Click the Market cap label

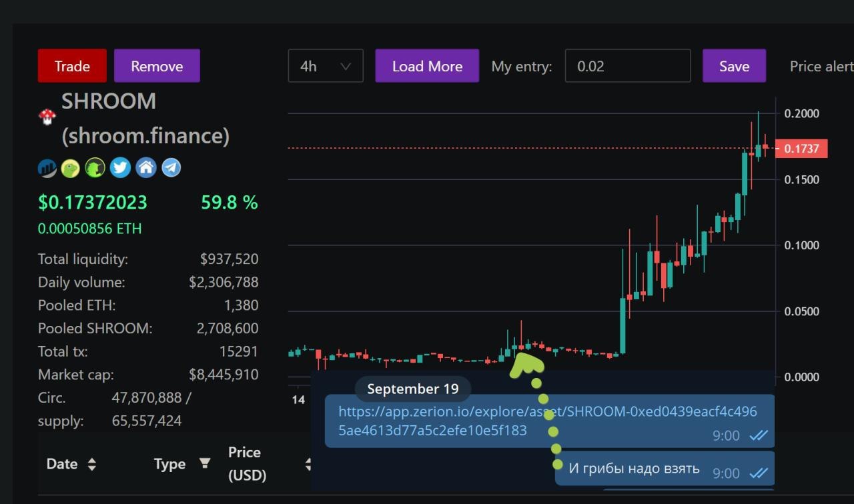point(76,375)
